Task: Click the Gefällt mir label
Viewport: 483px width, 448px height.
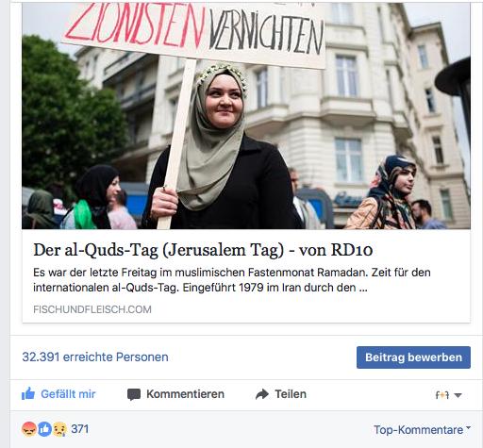Action: (68, 394)
